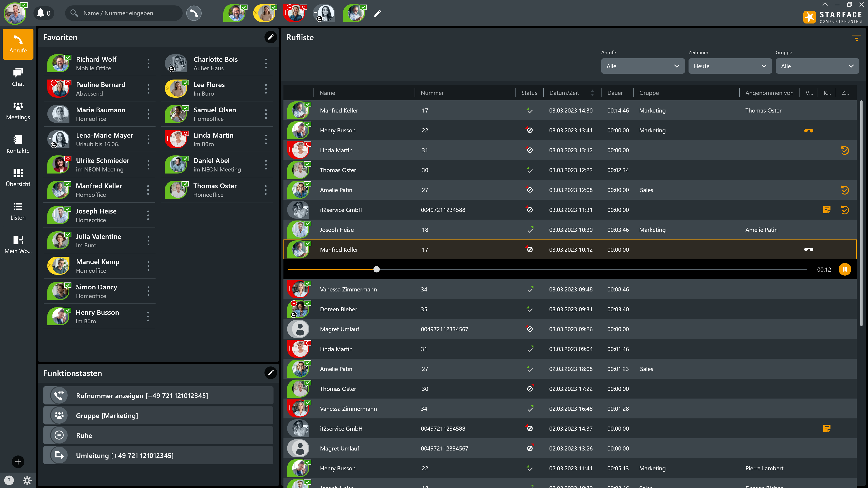
Task: Play voicemail on Henry Busson 13:41 call
Action: point(809,131)
